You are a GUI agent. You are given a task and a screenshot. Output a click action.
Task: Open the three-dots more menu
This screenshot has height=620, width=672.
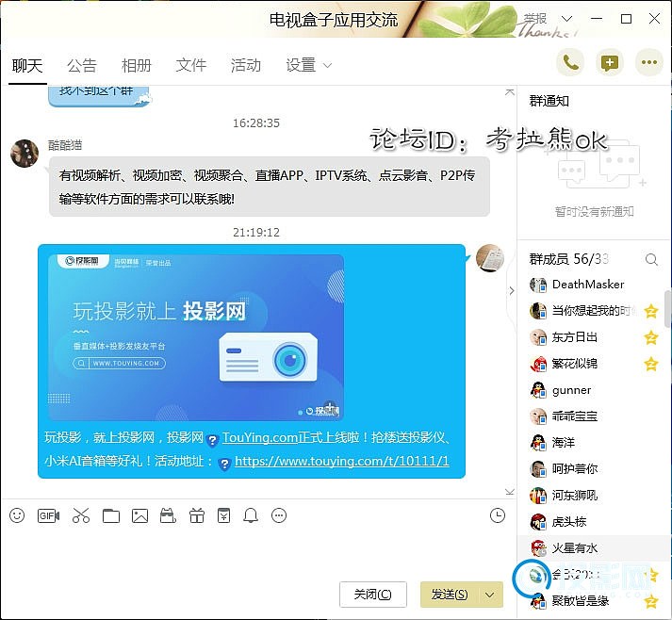648,63
